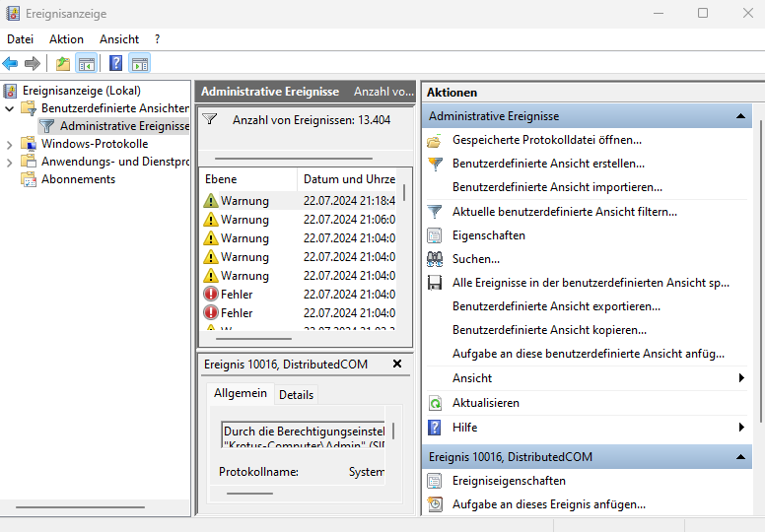Switch to the Allgemein tab
The height and width of the screenshot is (532, 765).
(x=240, y=393)
